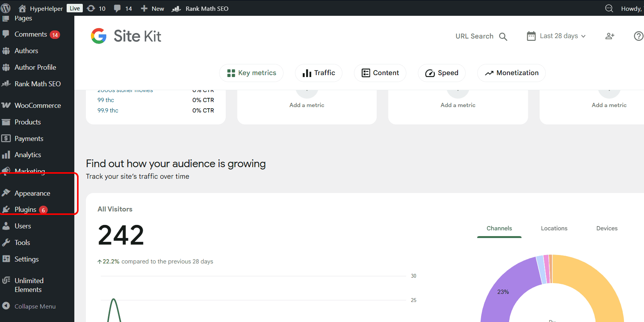
Task: Click the admin bar search icon
Action: point(609,8)
